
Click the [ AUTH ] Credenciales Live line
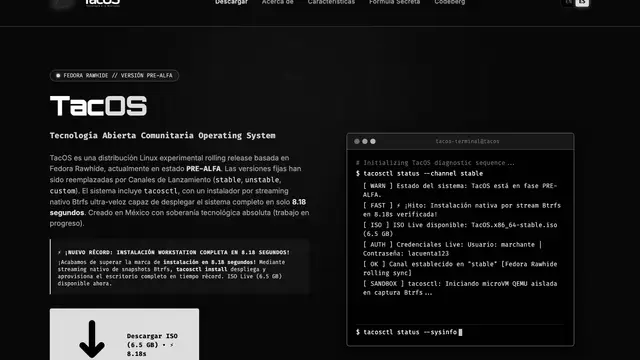452,249
